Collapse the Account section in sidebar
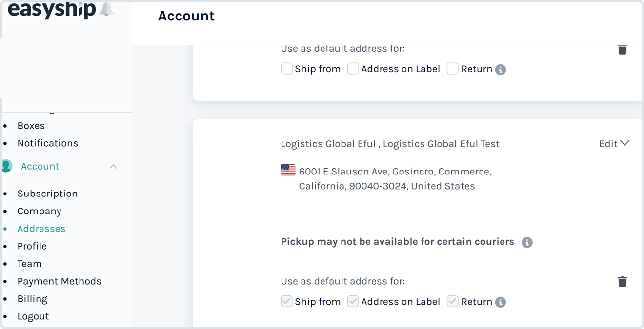 point(113,166)
